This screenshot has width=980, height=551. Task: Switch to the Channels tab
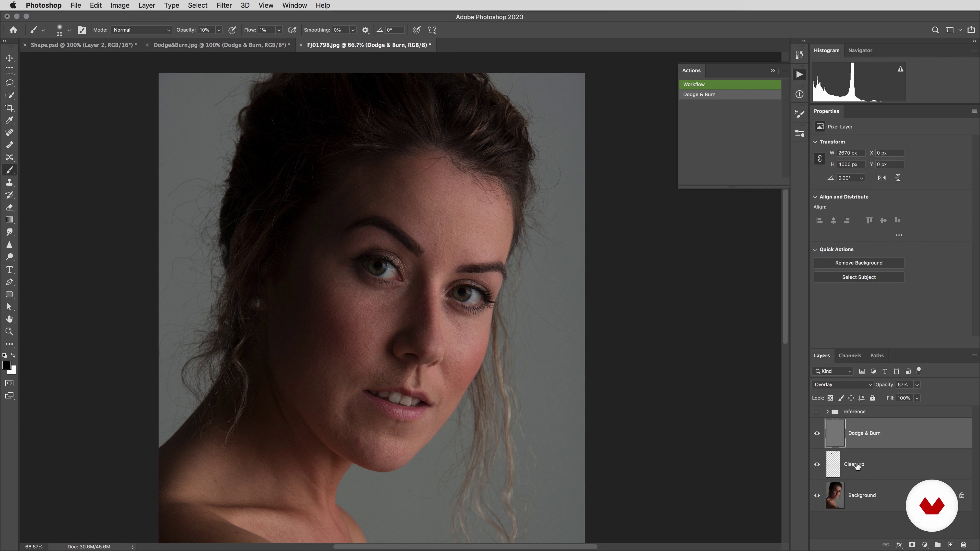click(x=850, y=356)
